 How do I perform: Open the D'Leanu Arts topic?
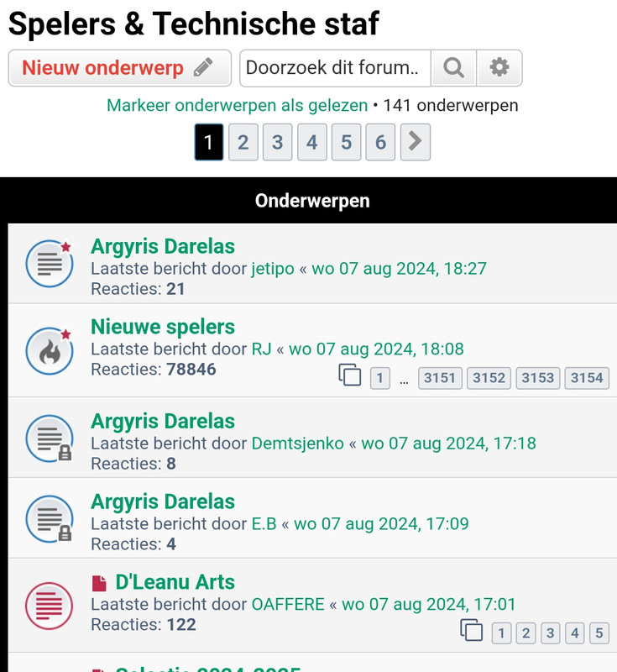[x=175, y=582]
